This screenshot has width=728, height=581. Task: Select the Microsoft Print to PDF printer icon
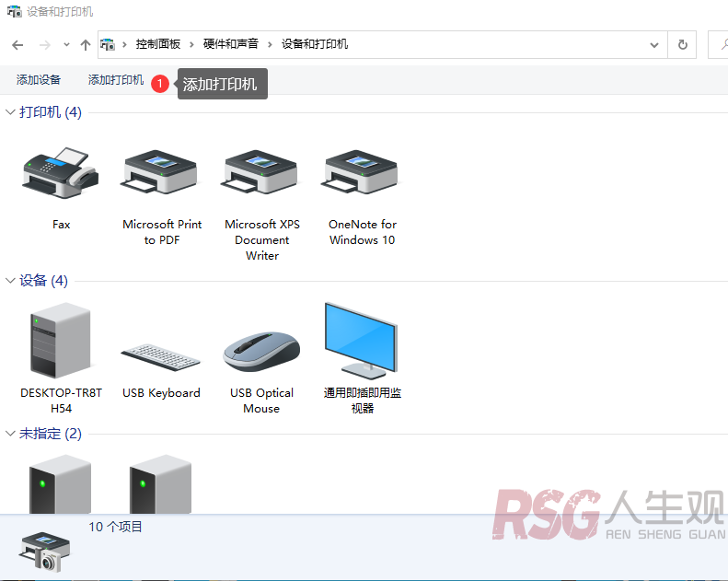[x=161, y=173]
